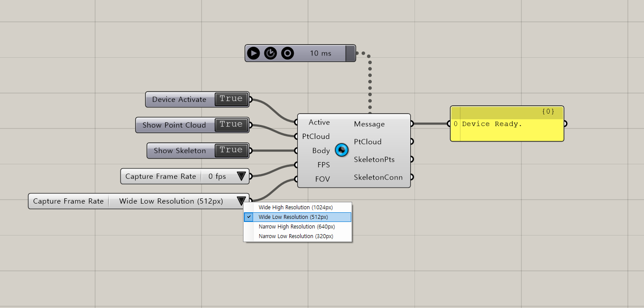This screenshot has width=644, height=308.
Task: Click the 10 ms timer interval label
Action: 321,53
